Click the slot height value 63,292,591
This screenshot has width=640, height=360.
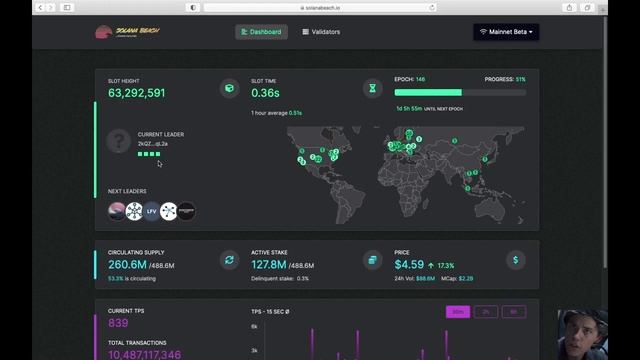(137, 93)
